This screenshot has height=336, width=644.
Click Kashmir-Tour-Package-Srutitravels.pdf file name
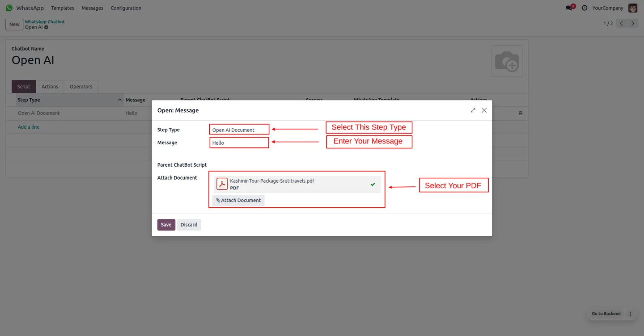[x=272, y=181]
